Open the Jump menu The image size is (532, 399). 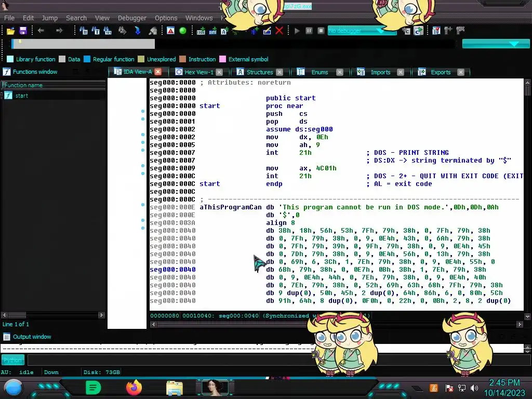tap(49, 18)
